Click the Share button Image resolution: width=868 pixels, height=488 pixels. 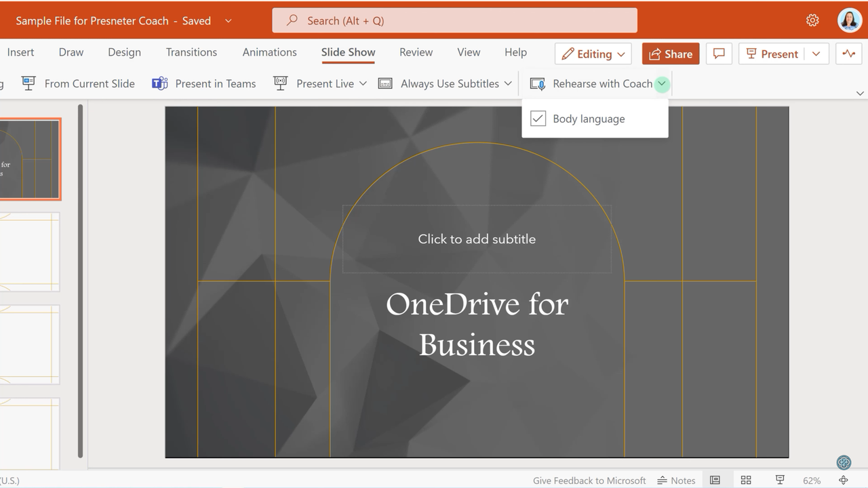coord(671,54)
